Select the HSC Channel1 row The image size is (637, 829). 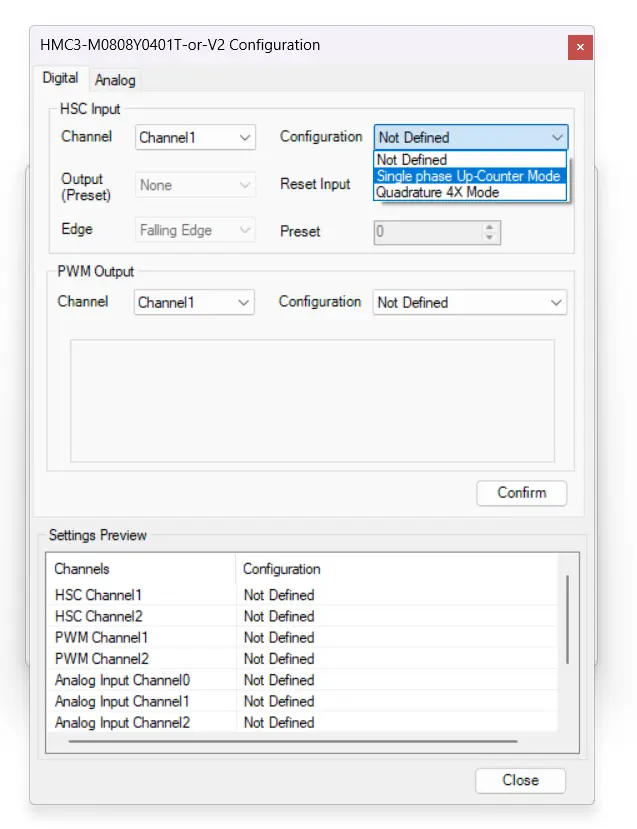(x=302, y=595)
